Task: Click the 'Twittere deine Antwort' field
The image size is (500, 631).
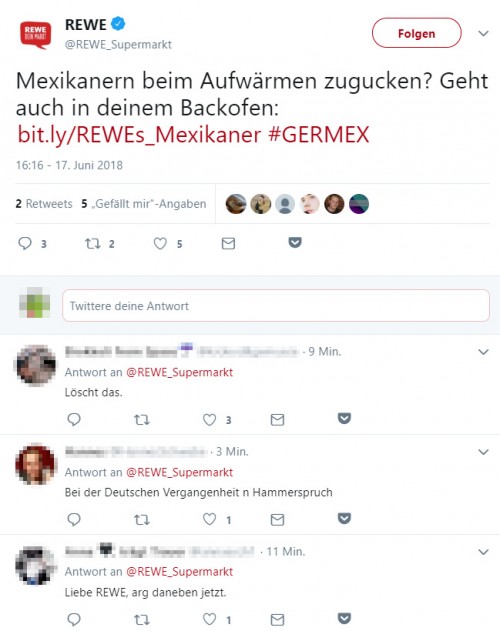Action: (276, 305)
